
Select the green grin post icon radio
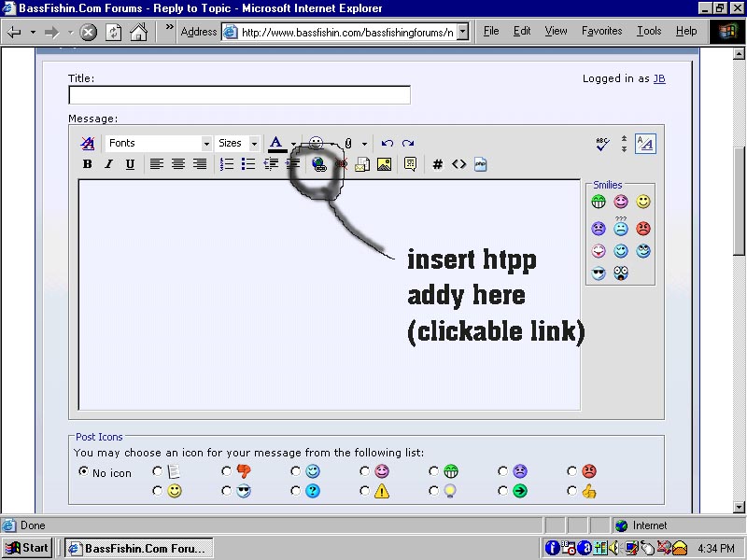click(433, 471)
